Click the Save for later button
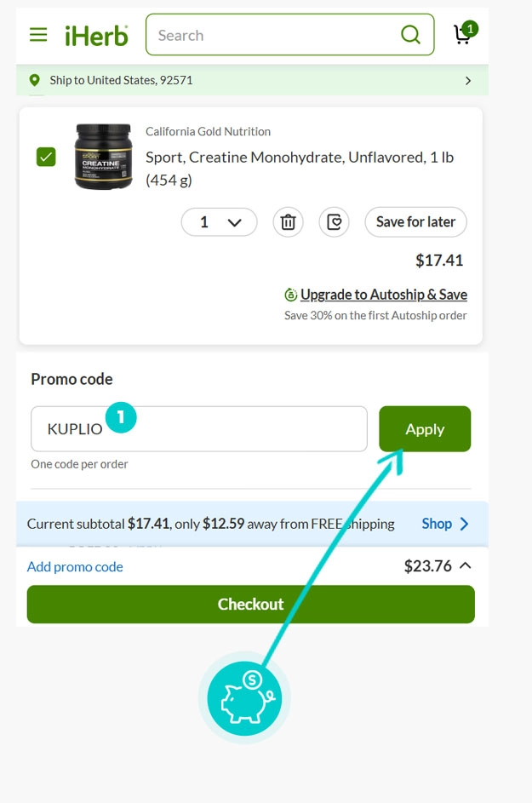 [x=415, y=221]
